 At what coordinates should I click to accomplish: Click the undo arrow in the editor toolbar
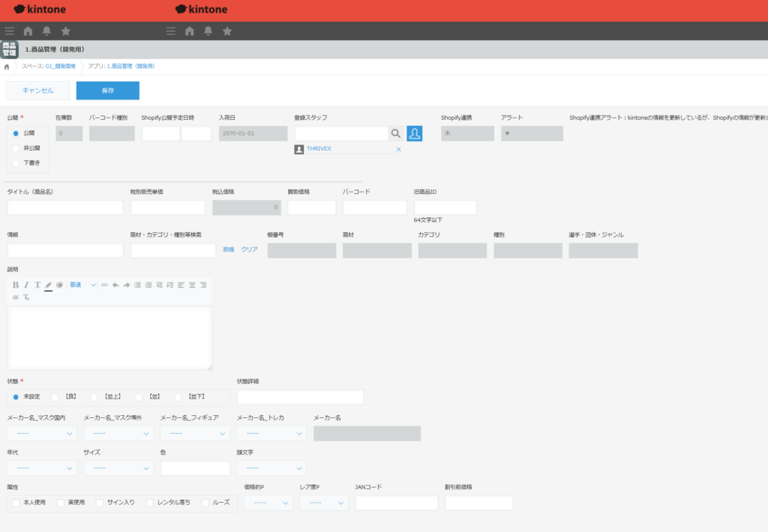115,285
